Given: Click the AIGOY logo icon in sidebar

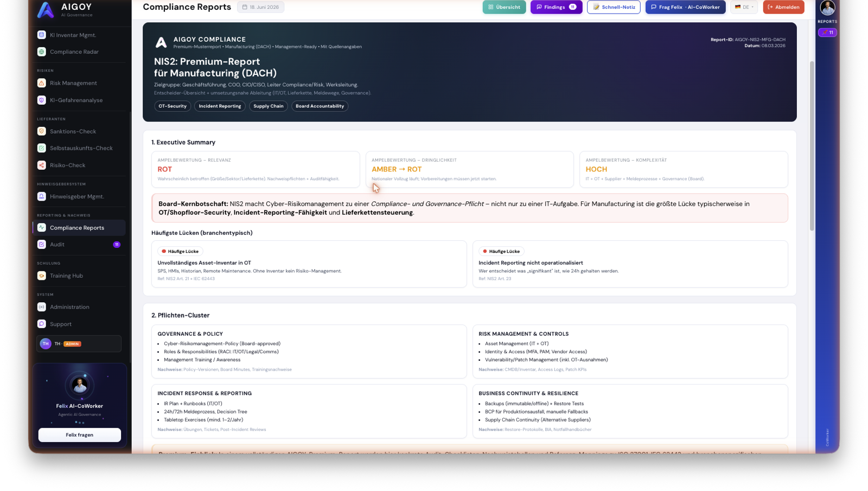Looking at the screenshot, I should coord(46,9).
